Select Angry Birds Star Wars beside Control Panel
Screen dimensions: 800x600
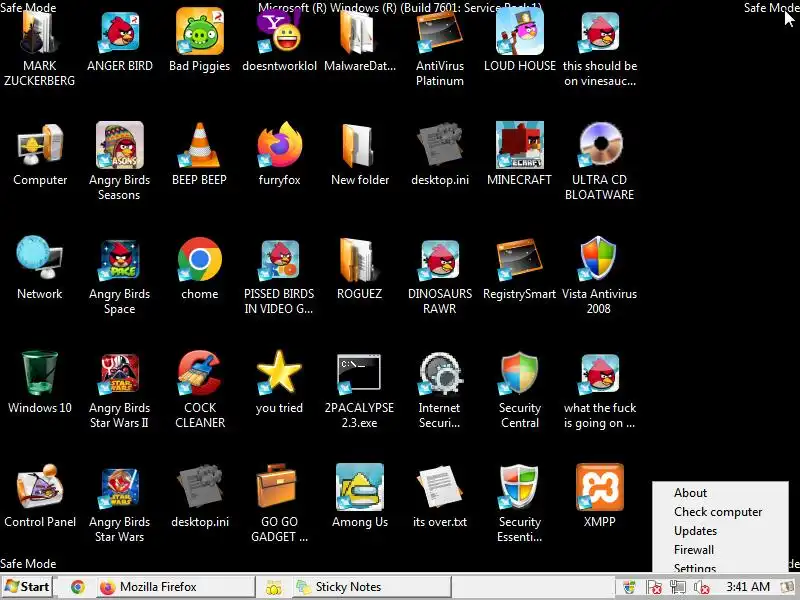click(x=119, y=489)
